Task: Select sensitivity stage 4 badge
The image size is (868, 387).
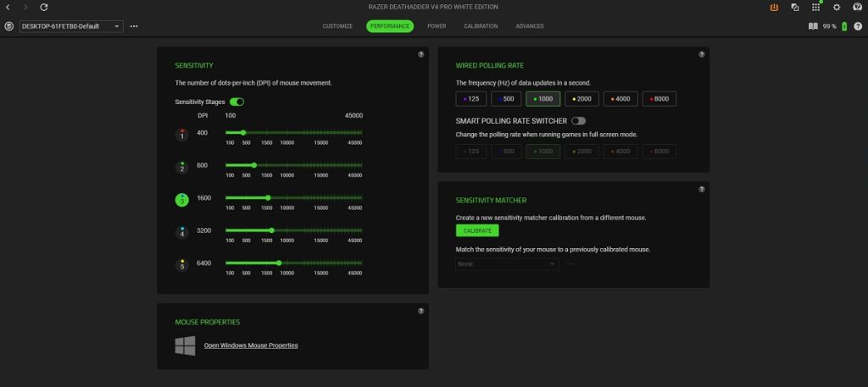Action: pyautogui.click(x=182, y=233)
